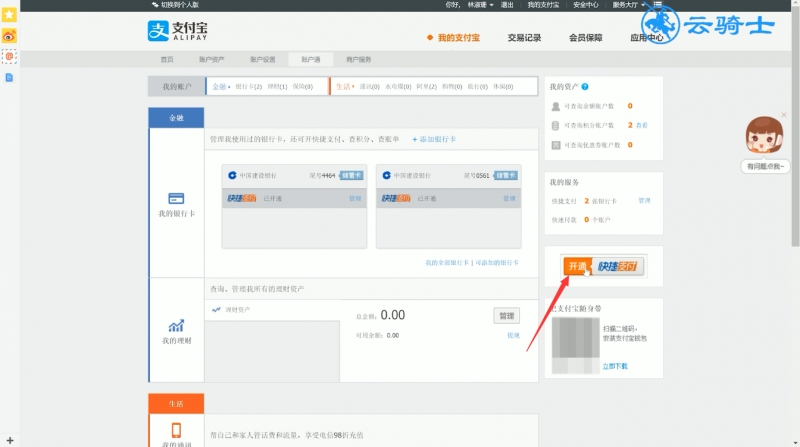Open 会员保障 member protection

click(x=586, y=37)
